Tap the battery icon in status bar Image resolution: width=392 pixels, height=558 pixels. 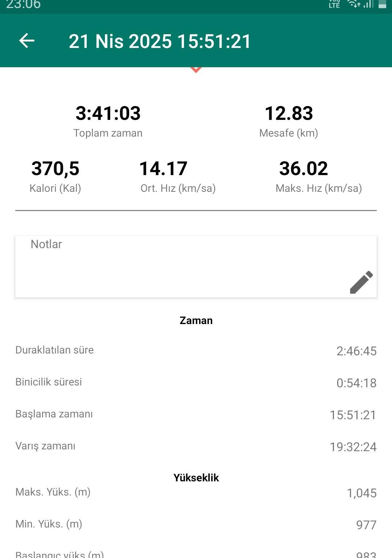pos(382,4)
